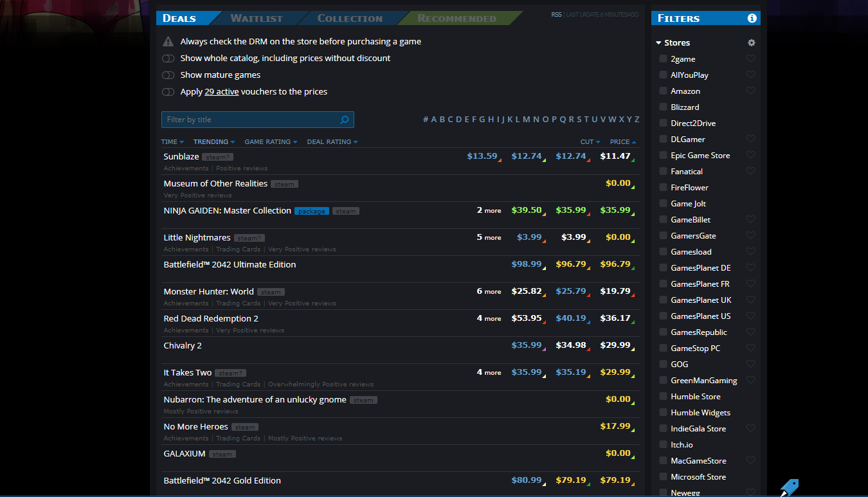The width and height of the screenshot is (868, 497).
Task: Favorite the GamesPlanet UK heart
Action: pos(750,300)
